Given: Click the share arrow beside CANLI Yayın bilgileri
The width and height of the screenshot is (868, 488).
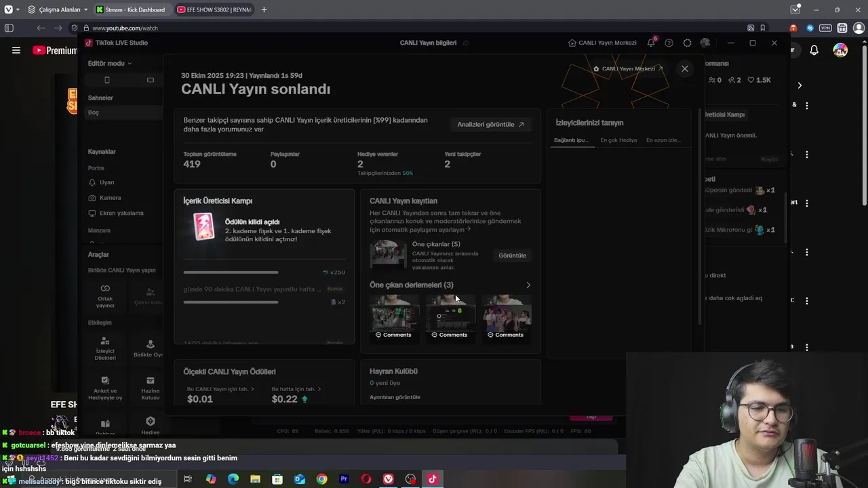Looking at the screenshot, I should point(466,43).
